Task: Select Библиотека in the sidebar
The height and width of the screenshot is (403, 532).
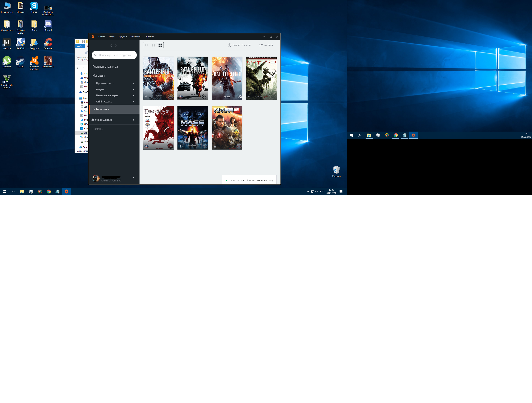Action: [114, 109]
